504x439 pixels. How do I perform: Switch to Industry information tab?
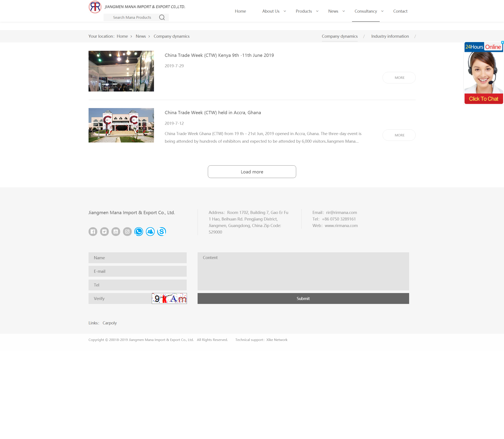click(x=390, y=36)
